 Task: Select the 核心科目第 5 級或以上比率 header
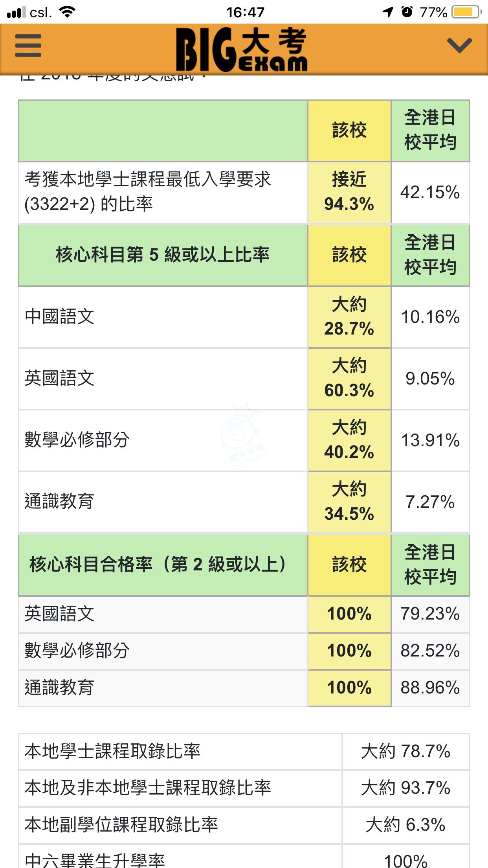point(162,255)
